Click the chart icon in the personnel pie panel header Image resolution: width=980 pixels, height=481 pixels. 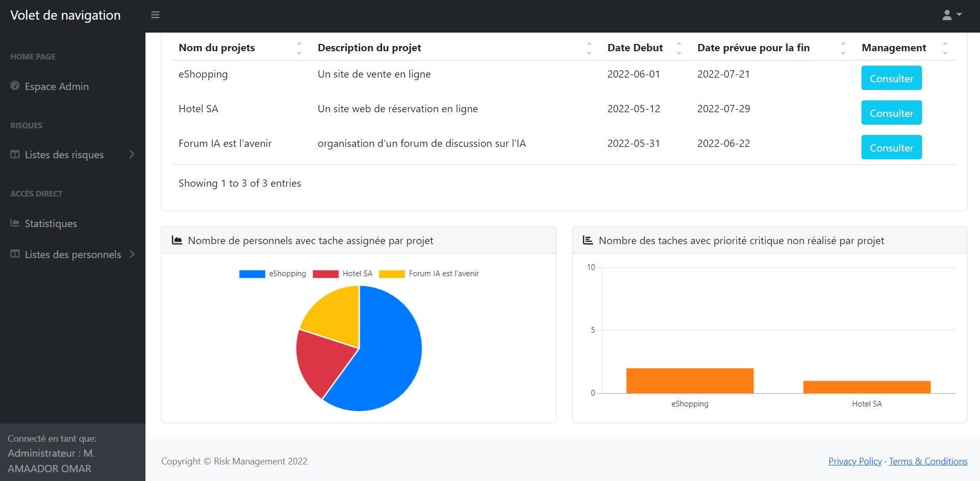[178, 240]
